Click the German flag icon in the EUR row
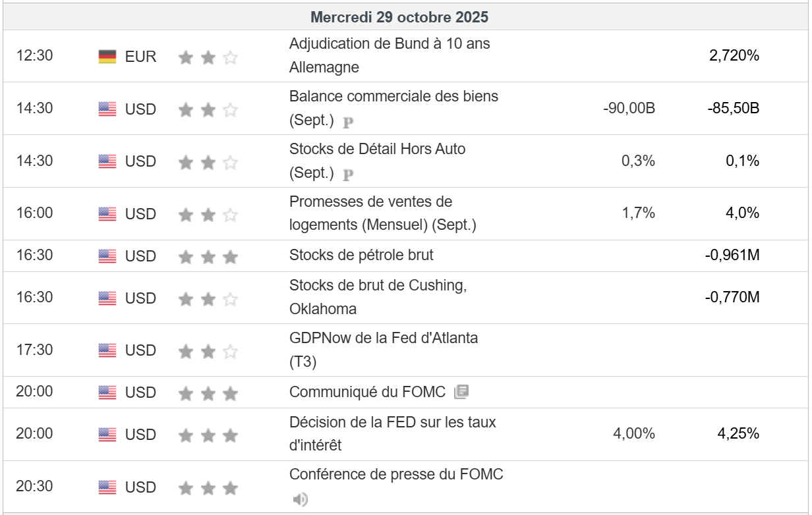Image resolution: width=812 pixels, height=515 pixels. [107, 57]
